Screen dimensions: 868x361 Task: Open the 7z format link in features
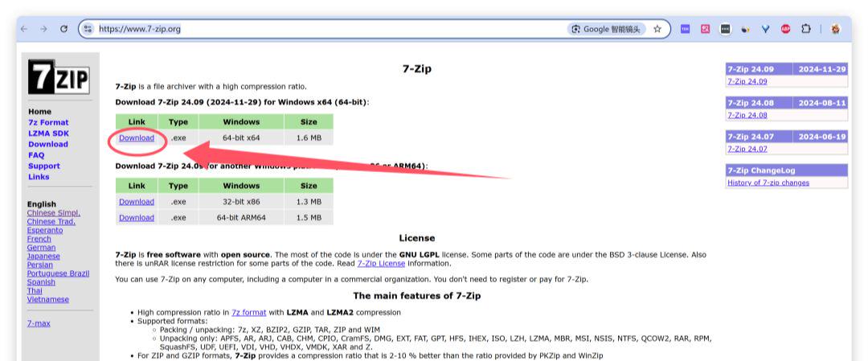(x=249, y=312)
